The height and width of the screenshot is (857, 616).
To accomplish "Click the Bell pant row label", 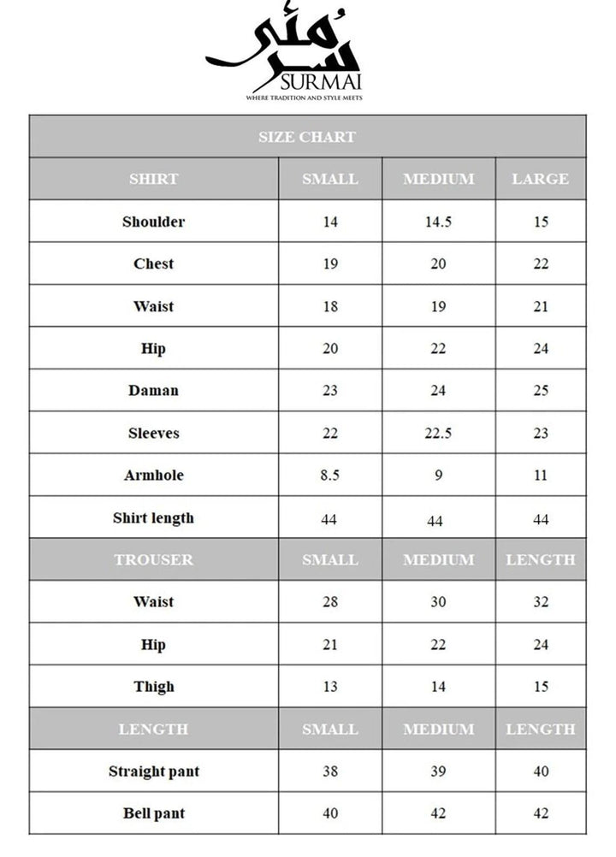I will point(154,813).
